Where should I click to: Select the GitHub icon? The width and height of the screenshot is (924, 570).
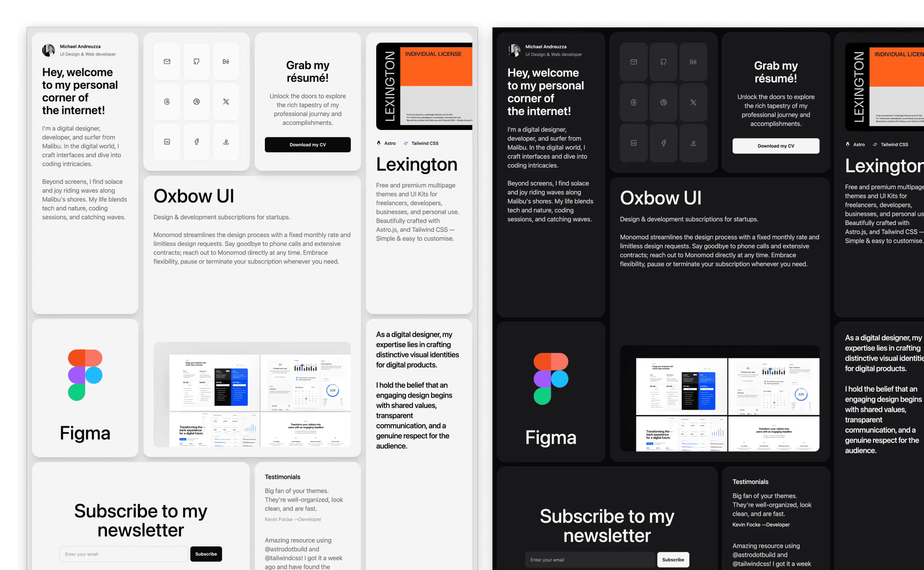pyautogui.click(x=196, y=61)
